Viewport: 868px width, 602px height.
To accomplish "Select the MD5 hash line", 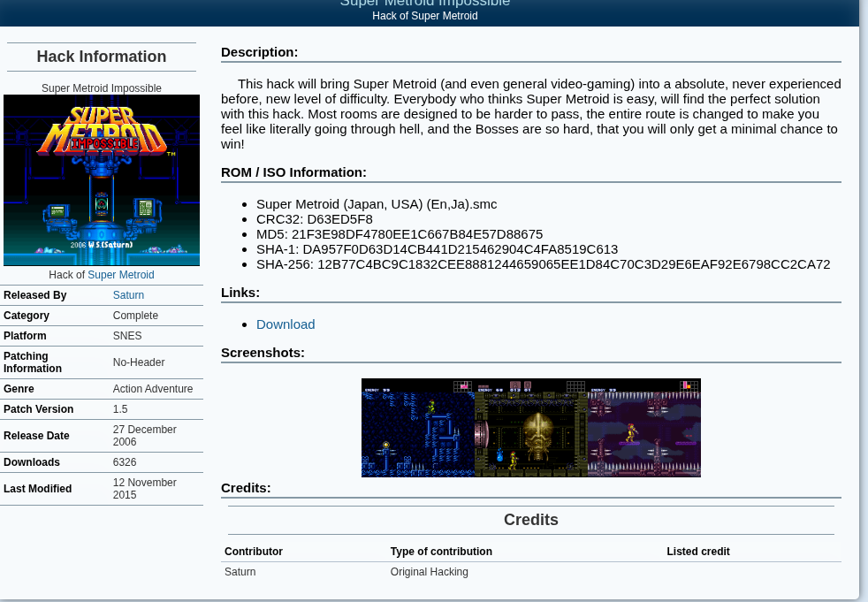I will tap(400, 234).
